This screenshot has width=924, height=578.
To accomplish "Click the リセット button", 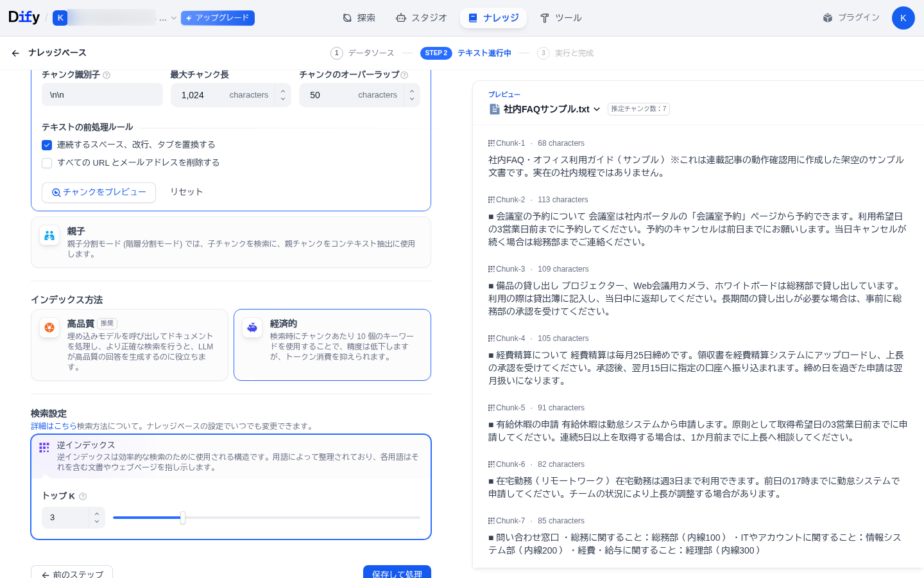I will (x=187, y=192).
